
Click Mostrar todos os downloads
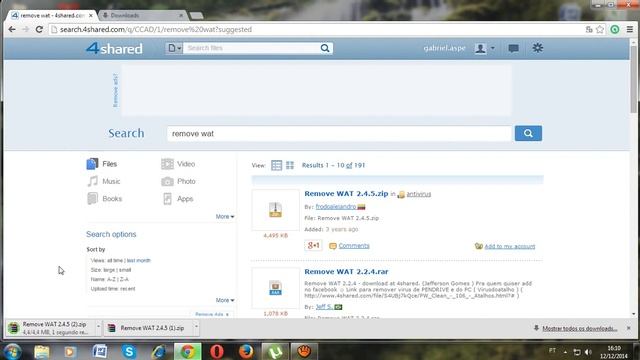tap(579, 328)
